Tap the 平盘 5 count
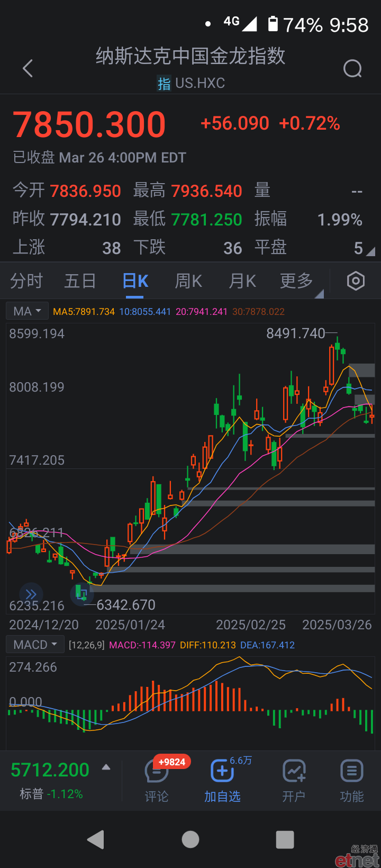381x868 pixels. tap(358, 248)
